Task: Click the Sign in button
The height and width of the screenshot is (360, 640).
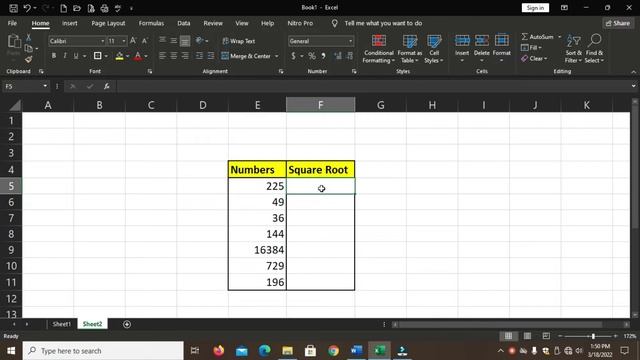Action: pos(535,8)
